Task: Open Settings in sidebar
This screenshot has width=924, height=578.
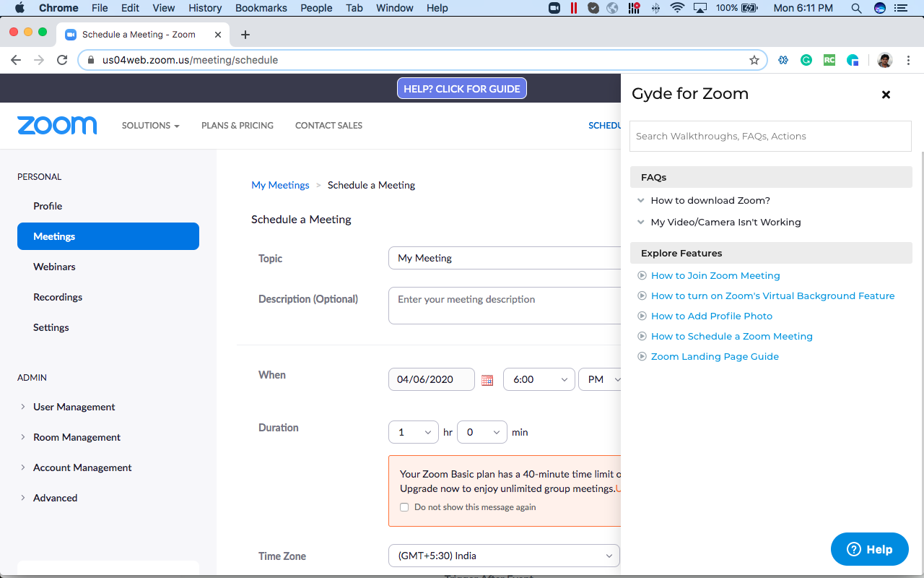Action: 51,327
